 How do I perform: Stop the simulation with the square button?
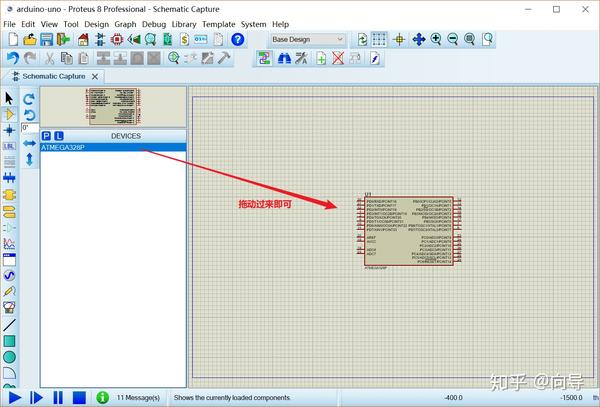click(x=79, y=398)
